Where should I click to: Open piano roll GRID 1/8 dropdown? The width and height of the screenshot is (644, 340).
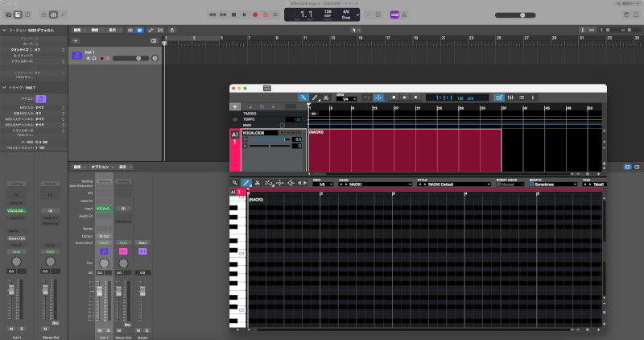pyautogui.click(x=324, y=185)
